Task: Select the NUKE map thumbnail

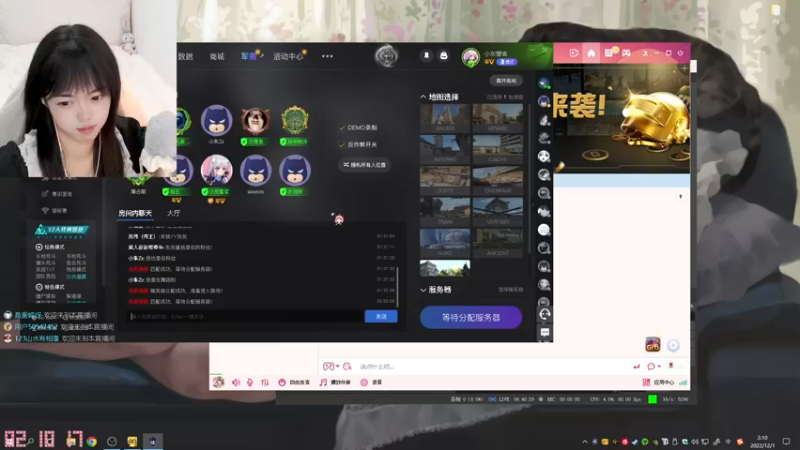Action: 445,242
